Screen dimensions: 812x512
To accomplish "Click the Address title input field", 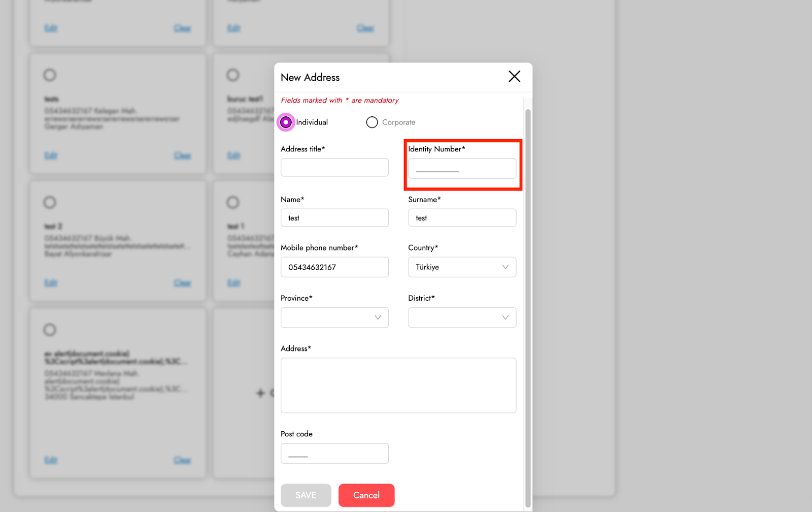I will click(334, 168).
